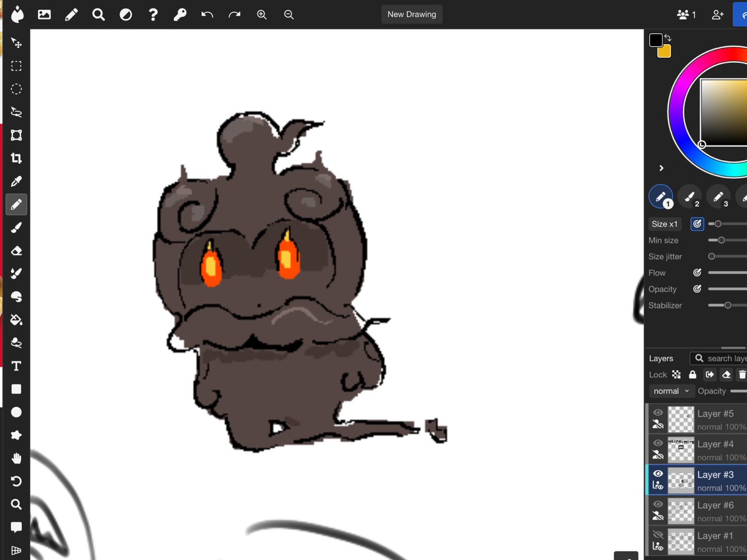747x560 pixels.
Task: Select brush preset slot 1
Action: click(661, 197)
